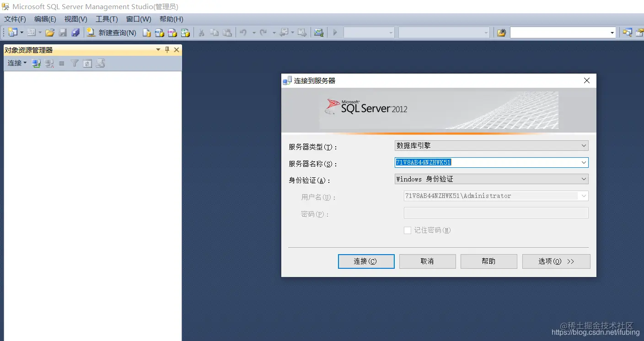The height and width of the screenshot is (341, 644).
Task: Open the Find combo box dropdown in toolbar
Action: [612, 32]
